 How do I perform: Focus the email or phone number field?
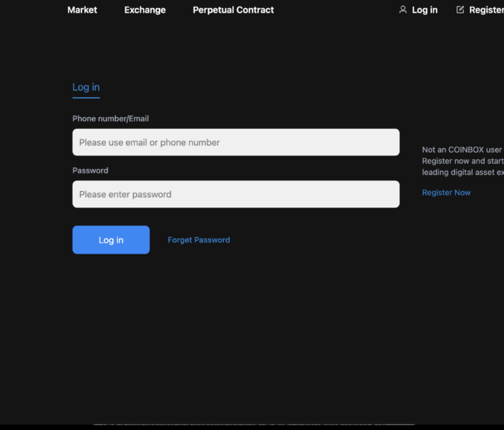click(236, 142)
